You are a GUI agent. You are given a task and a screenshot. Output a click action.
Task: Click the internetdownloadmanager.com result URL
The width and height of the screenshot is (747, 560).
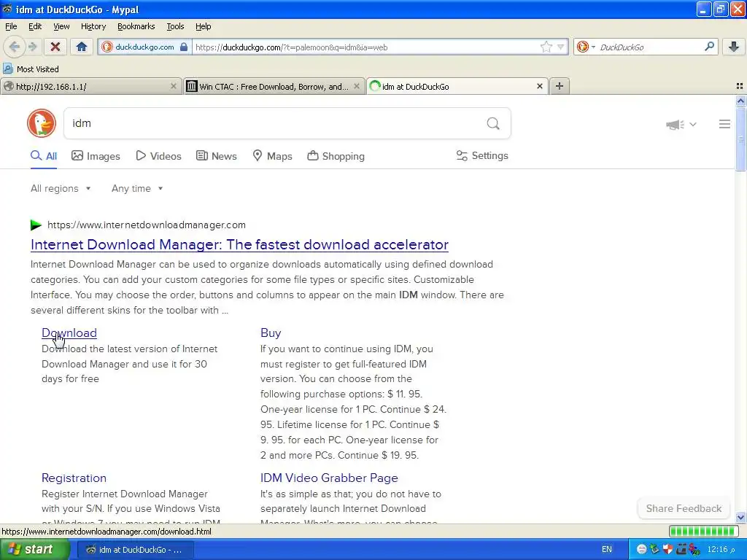147,225
